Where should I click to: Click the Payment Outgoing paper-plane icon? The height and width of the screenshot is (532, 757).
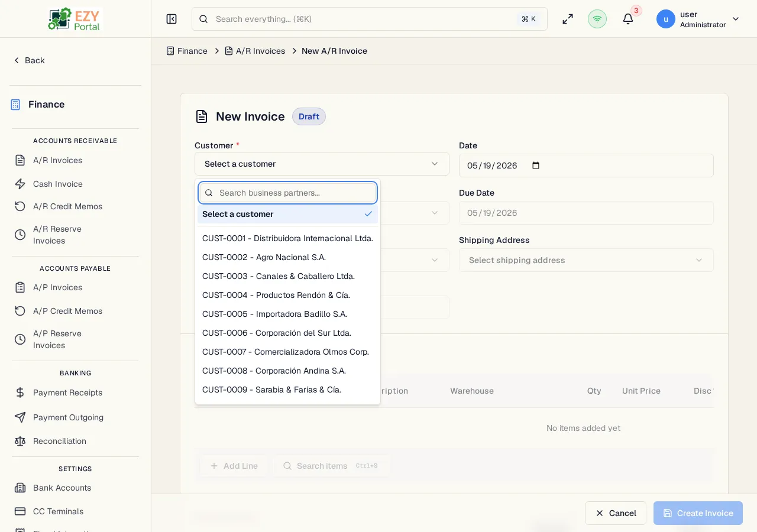click(20, 417)
